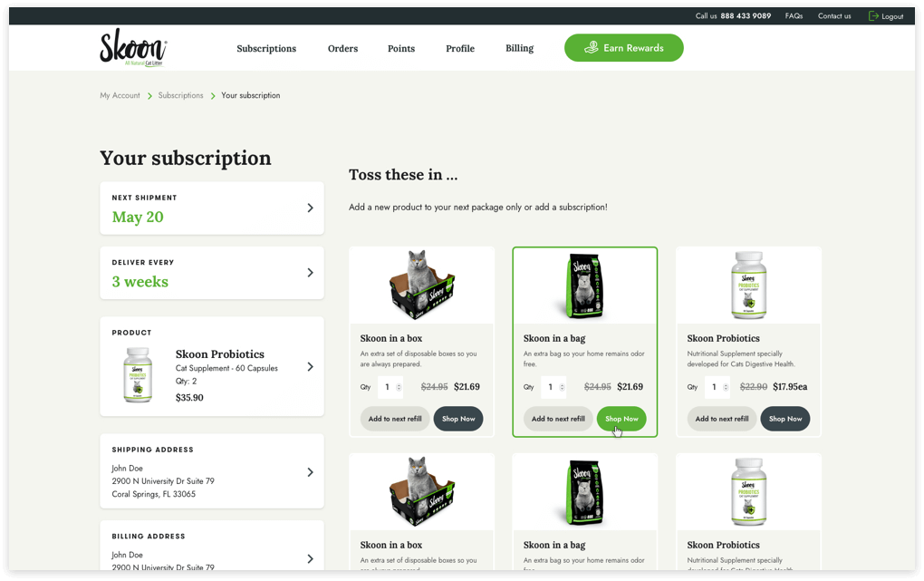Open the Billing Address card arrow
Viewport: 924px width, 581px height.
(310, 559)
